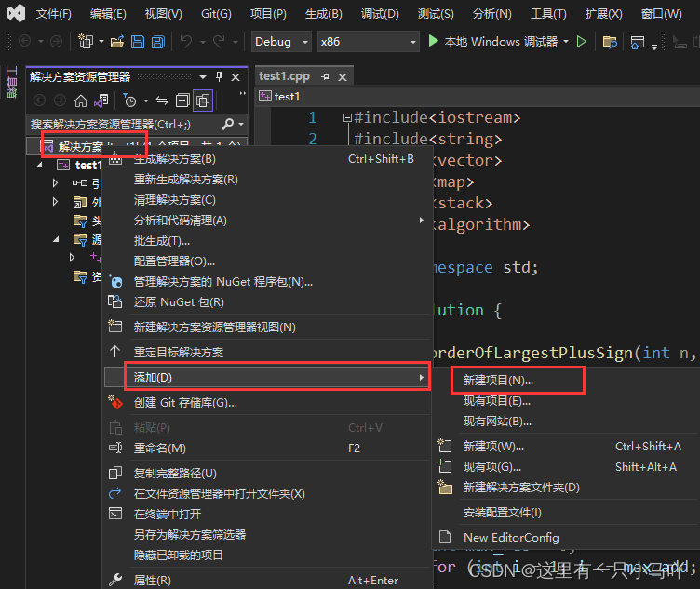Choose 在终端中打开
Viewport: 700px width, 589px height.
coord(268,515)
